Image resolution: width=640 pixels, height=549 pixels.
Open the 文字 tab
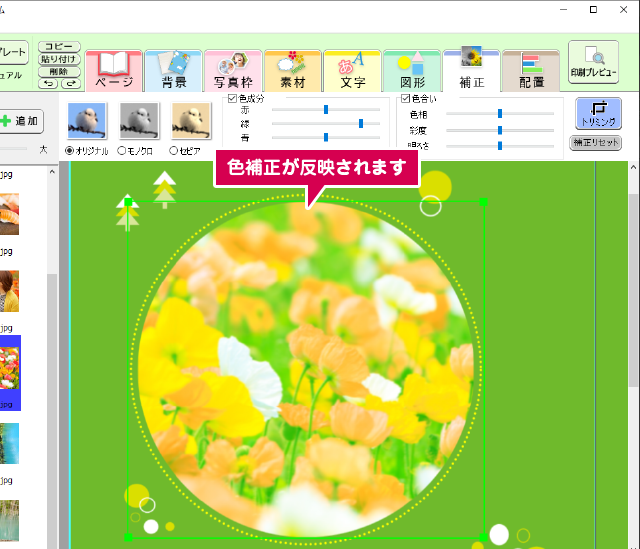point(353,71)
